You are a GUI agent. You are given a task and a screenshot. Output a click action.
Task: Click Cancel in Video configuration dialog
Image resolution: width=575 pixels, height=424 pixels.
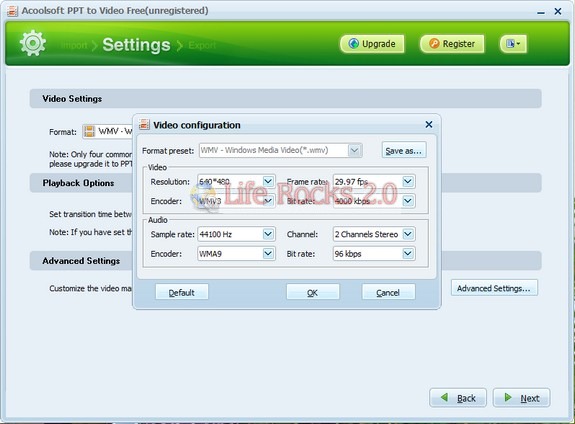tap(388, 292)
